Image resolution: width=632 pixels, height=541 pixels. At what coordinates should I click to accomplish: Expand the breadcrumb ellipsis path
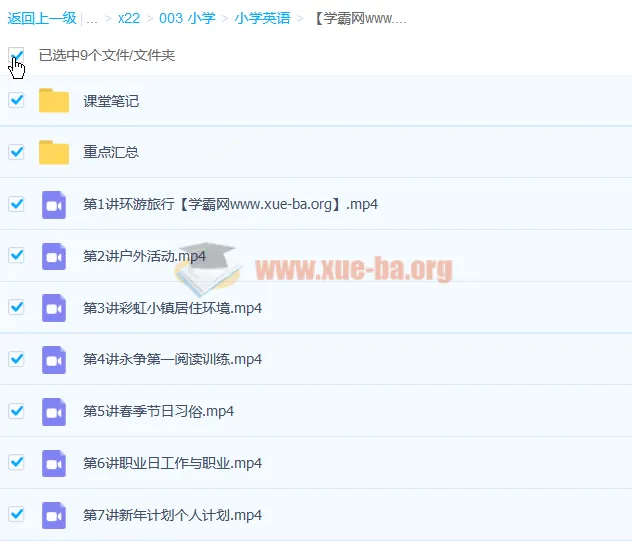pyautogui.click(x=91, y=18)
